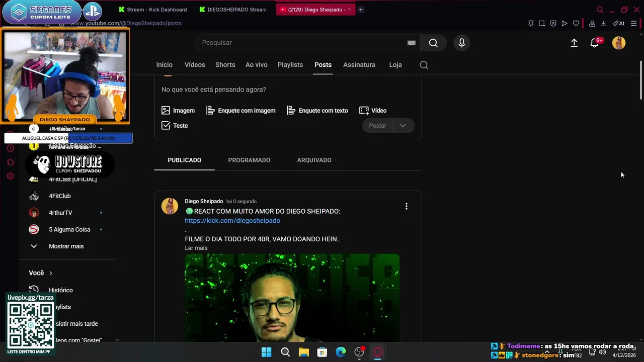Open Windows taskbar search
644x362 pixels.
coord(285,352)
